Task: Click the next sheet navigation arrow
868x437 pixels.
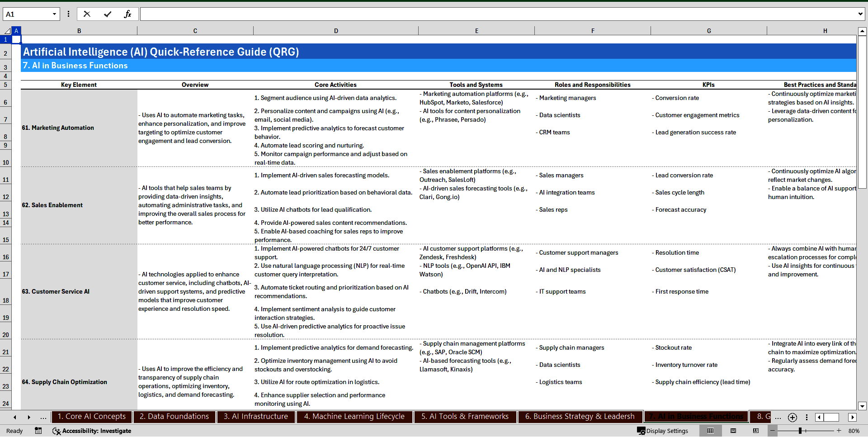Action: [x=28, y=417]
